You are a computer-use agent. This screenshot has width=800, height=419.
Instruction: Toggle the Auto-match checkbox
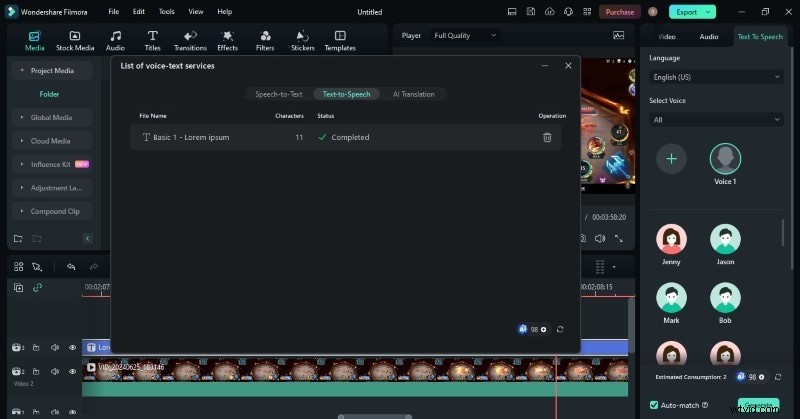(x=654, y=405)
